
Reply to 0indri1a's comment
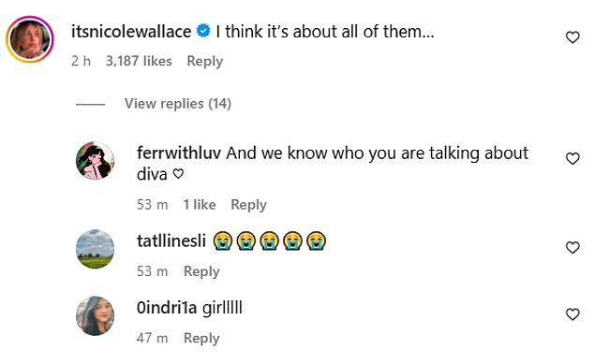(x=201, y=339)
